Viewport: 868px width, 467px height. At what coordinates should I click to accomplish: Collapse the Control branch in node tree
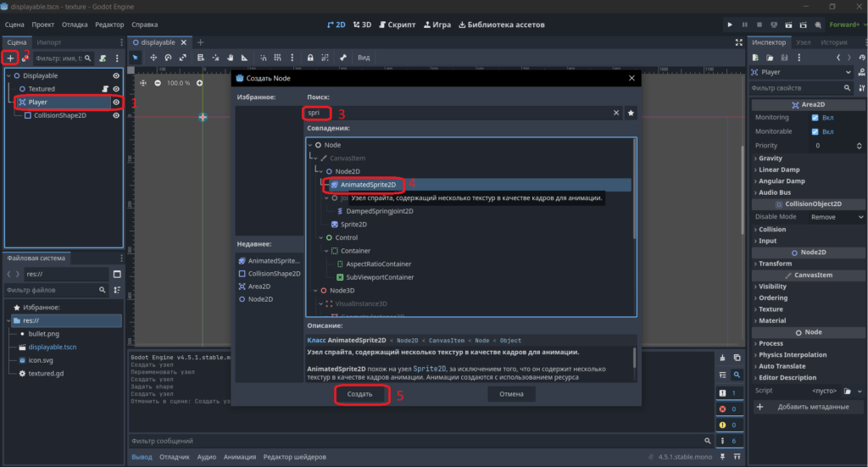321,238
